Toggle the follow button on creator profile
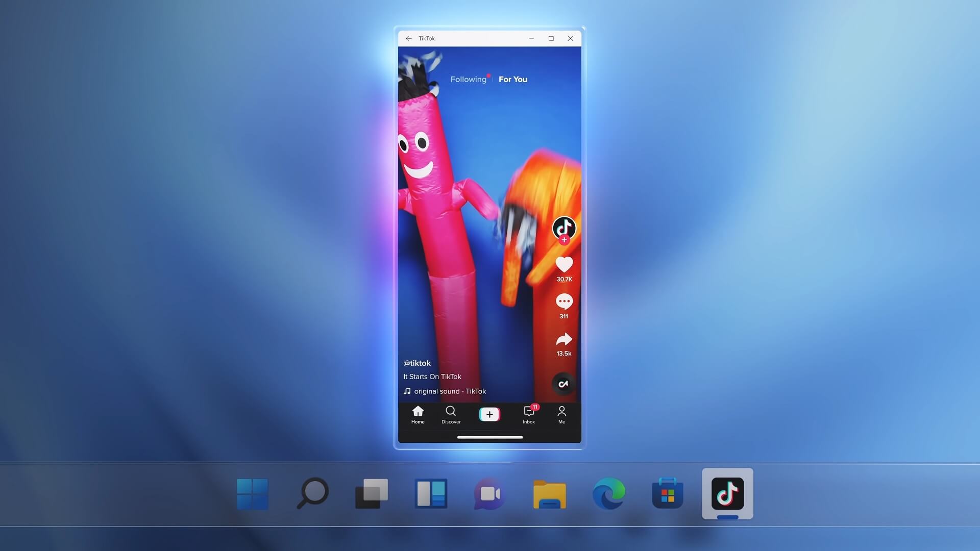The height and width of the screenshot is (551, 980). [x=564, y=241]
